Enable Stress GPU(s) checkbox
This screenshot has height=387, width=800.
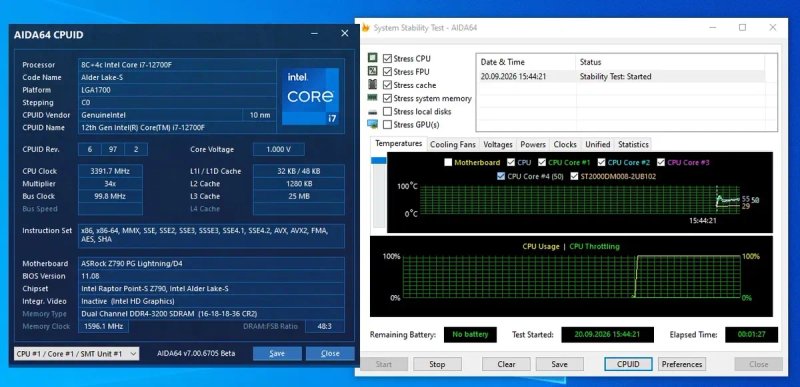[387, 125]
